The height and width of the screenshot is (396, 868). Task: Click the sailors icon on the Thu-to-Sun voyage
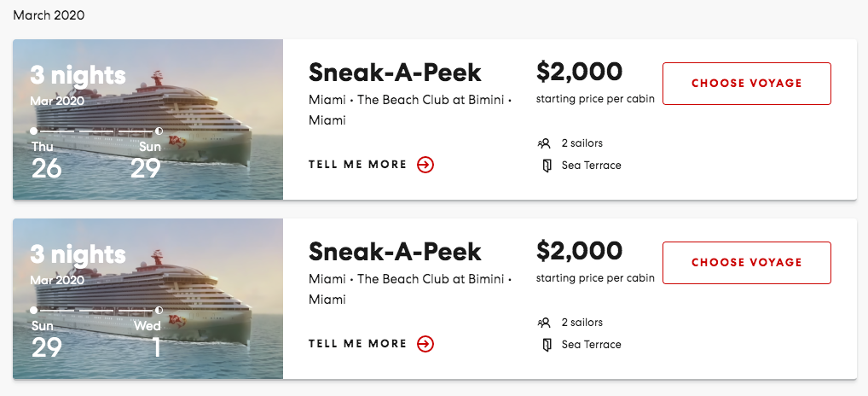[544, 143]
